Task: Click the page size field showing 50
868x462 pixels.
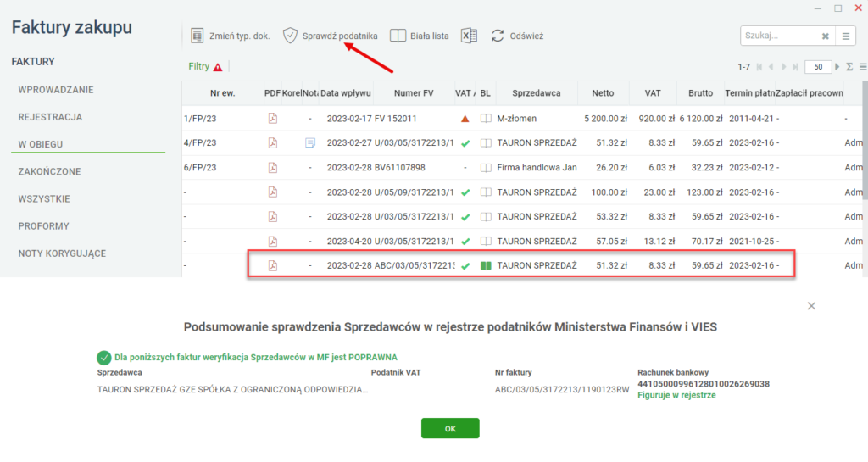Action: click(x=818, y=67)
